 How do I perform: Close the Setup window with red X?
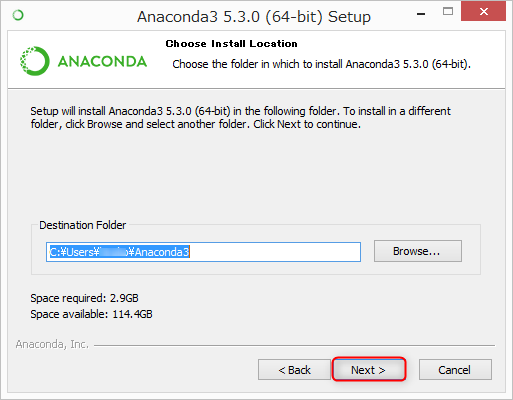pyautogui.click(x=483, y=11)
